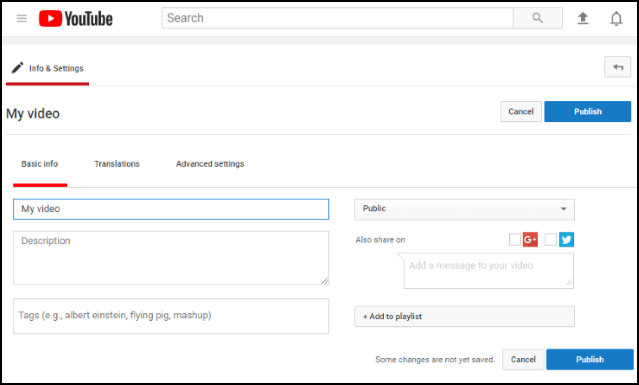This screenshot has width=639, height=385.
Task: Enable the Google+ share checkbox
Action: [515, 240]
